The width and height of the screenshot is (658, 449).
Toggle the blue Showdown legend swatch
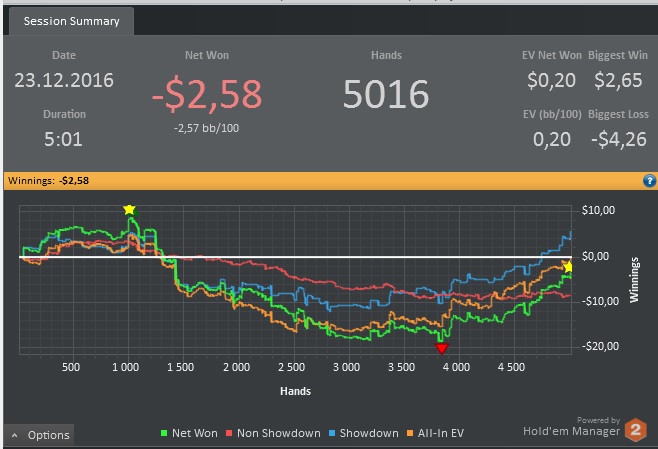click(332, 433)
